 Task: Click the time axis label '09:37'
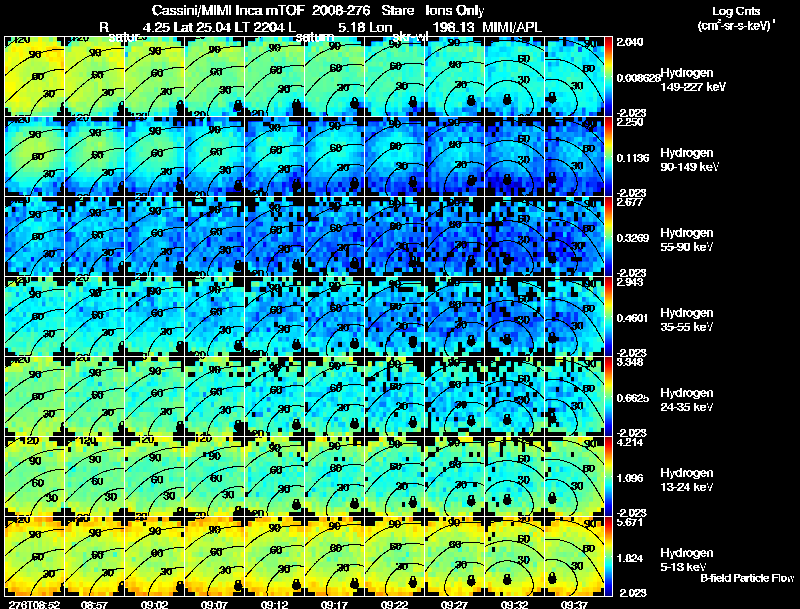tap(574, 604)
